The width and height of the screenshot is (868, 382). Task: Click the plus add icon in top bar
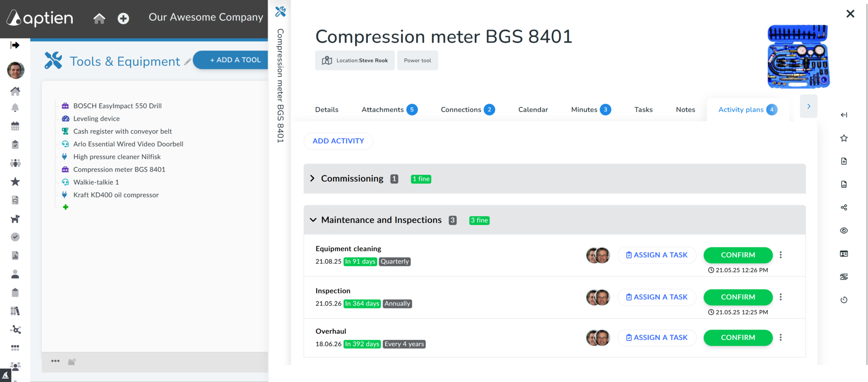(x=123, y=18)
